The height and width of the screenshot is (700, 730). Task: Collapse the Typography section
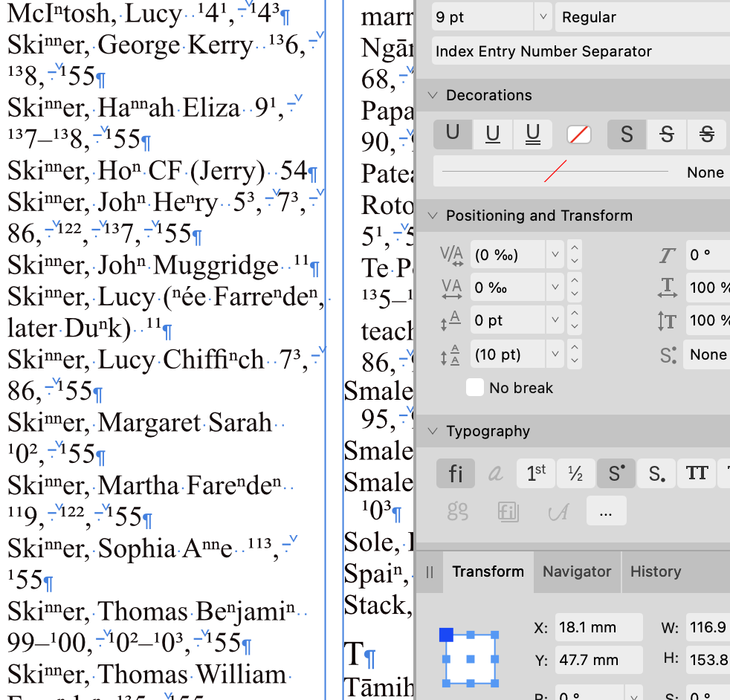coord(433,431)
